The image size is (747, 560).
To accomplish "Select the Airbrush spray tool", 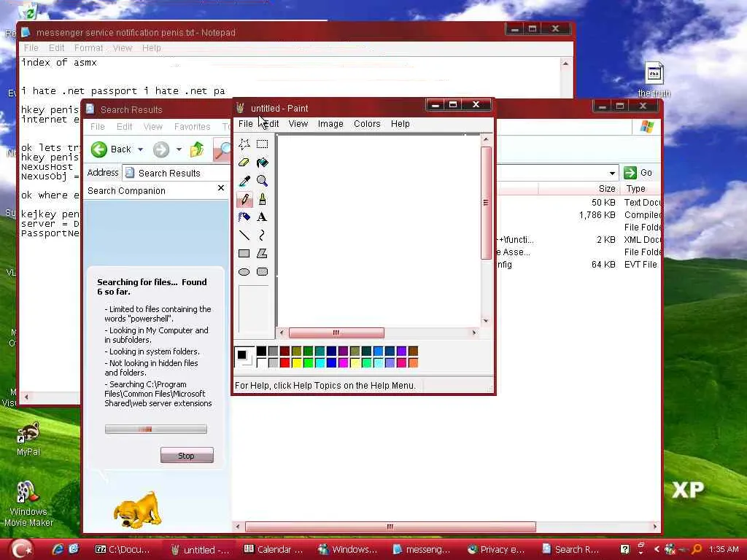I will point(244,217).
